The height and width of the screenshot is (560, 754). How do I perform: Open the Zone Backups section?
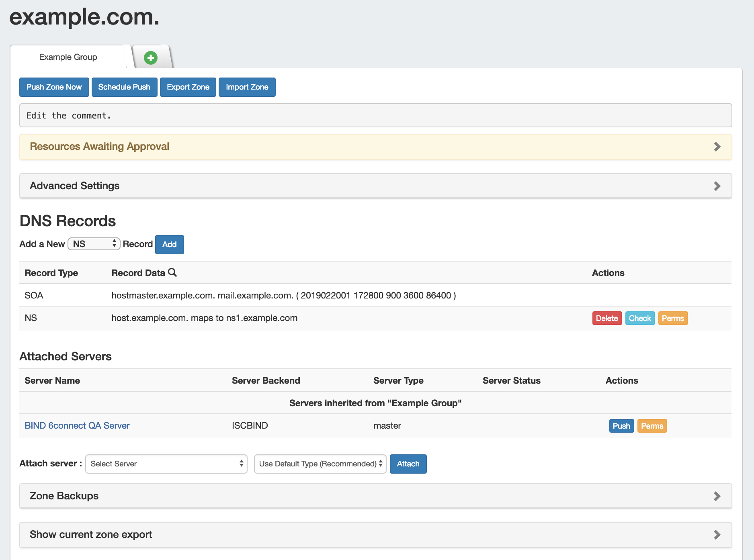[x=375, y=496]
